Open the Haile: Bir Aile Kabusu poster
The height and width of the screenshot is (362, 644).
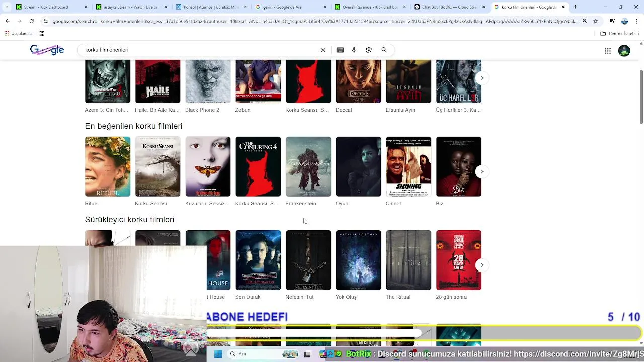pyautogui.click(x=157, y=81)
